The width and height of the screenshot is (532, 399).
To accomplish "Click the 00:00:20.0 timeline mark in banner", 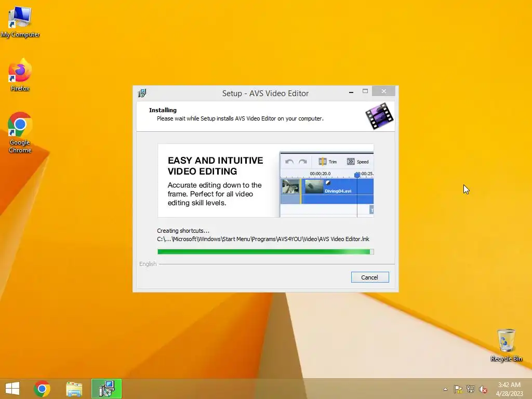I will [x=320, y=174].
